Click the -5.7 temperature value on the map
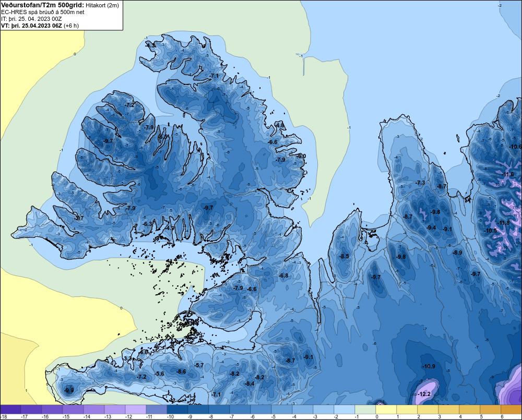This screenshot has width=522, height=420. 199,365
